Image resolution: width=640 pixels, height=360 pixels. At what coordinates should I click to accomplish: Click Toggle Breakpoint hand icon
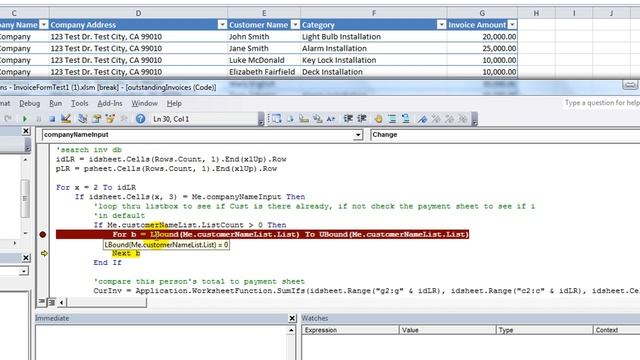point(378,119)
